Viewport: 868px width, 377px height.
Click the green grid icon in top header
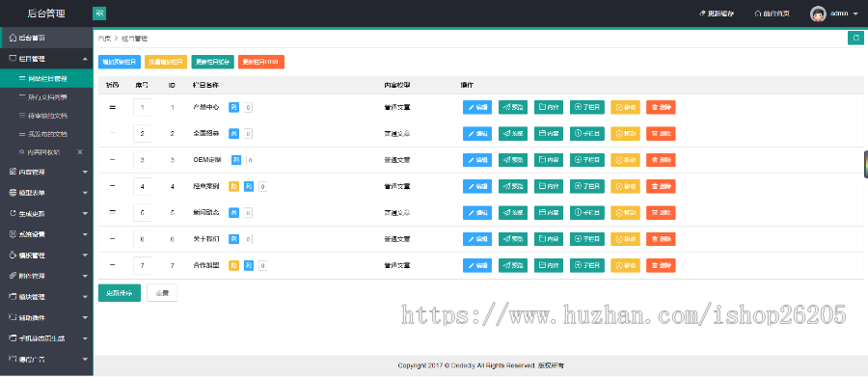(x=99, y=13)
